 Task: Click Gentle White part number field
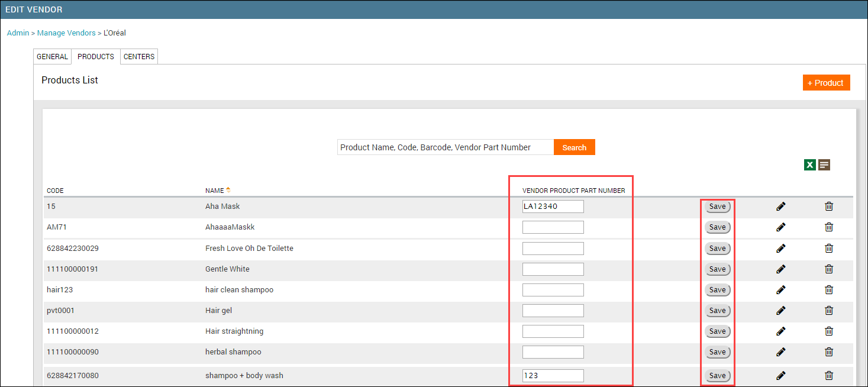click(553, 269)
